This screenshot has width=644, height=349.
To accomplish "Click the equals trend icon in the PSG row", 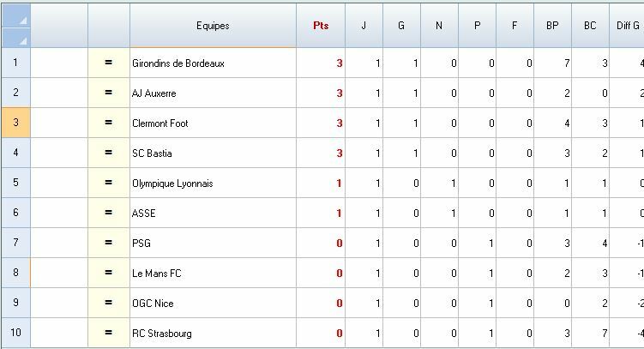I will point(108,244).
